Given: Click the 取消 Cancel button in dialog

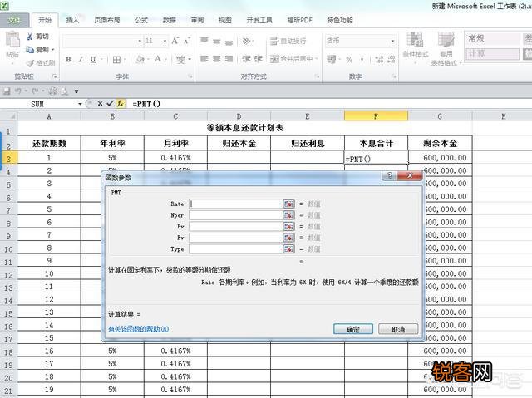Looking at the screenshot, I should click(398, 329).
